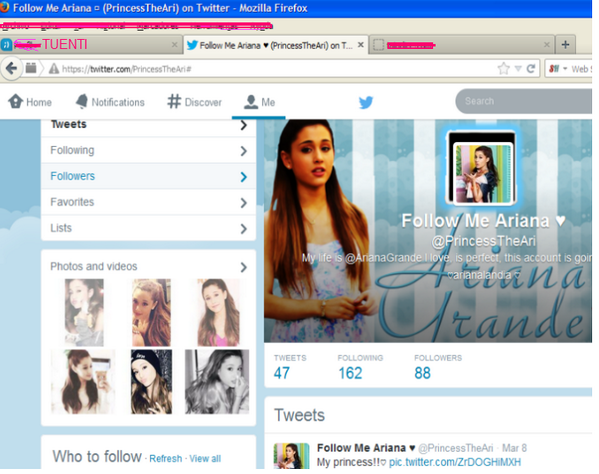Click the @ArianaGrande mention in the bio

[x=384, y=258]
